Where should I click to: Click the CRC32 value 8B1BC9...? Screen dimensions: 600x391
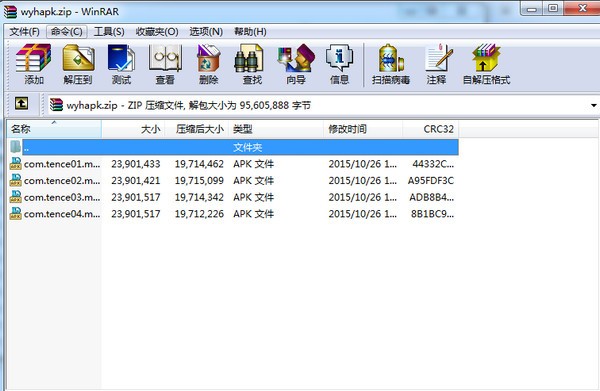432,214
